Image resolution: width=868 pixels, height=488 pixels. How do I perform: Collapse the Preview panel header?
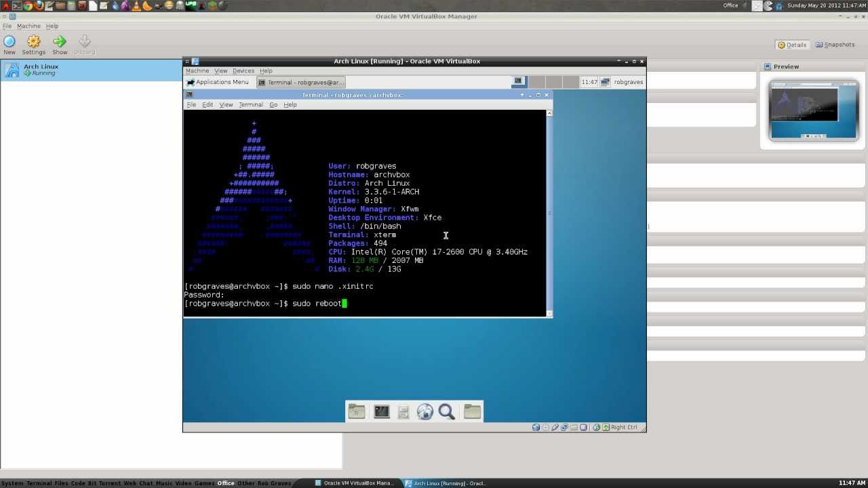(813, 66)
